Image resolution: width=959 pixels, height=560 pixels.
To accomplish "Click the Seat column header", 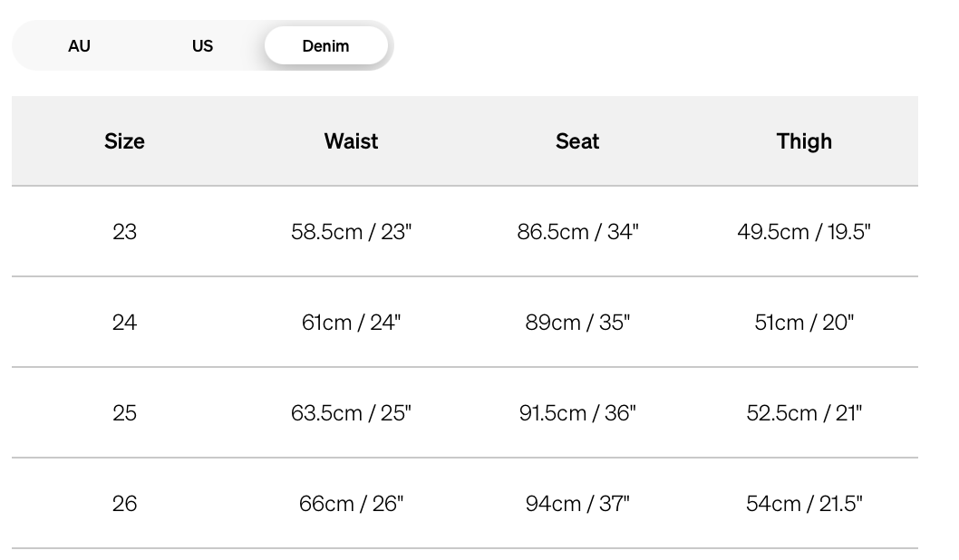I will tap(577, 141).
